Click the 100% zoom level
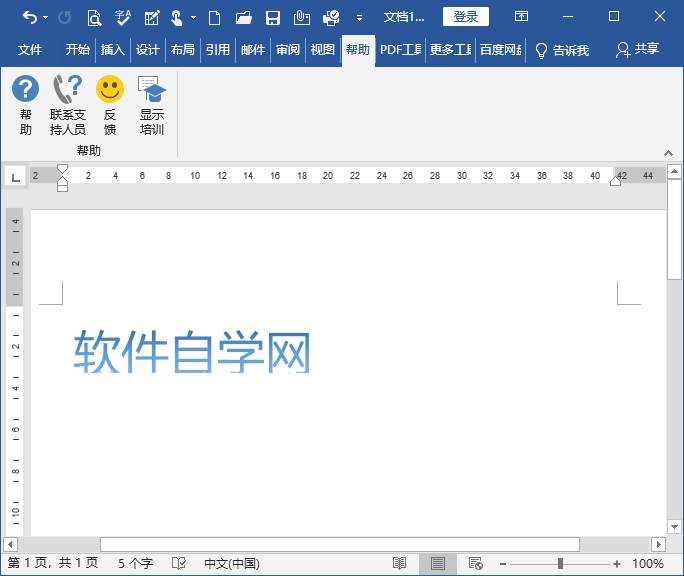Viewport: 684px width, 576px height. tap(648, 563)
